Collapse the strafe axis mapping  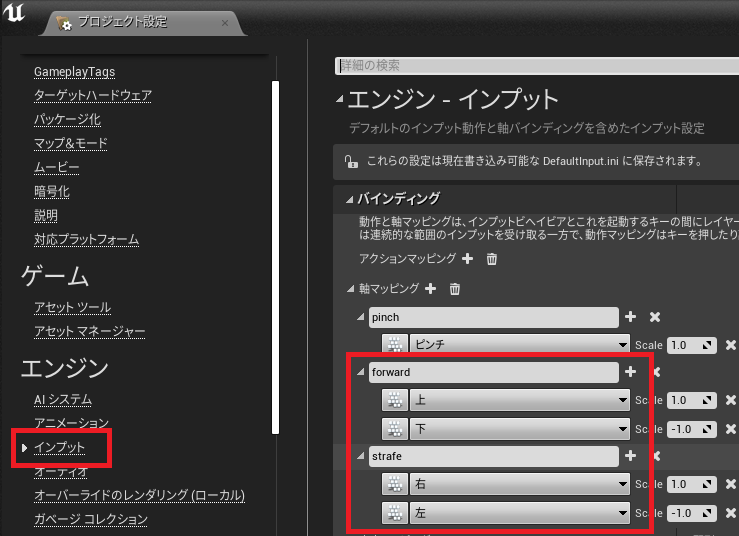pos(361,456)
